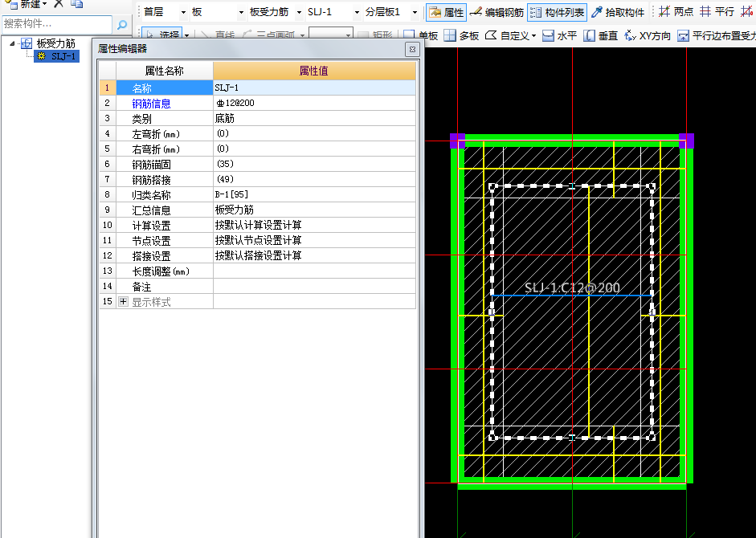Viewport: 756px width, 538px height.
Task: Toggle the 属性 properties panel button
Action: [x=446, y=13]
